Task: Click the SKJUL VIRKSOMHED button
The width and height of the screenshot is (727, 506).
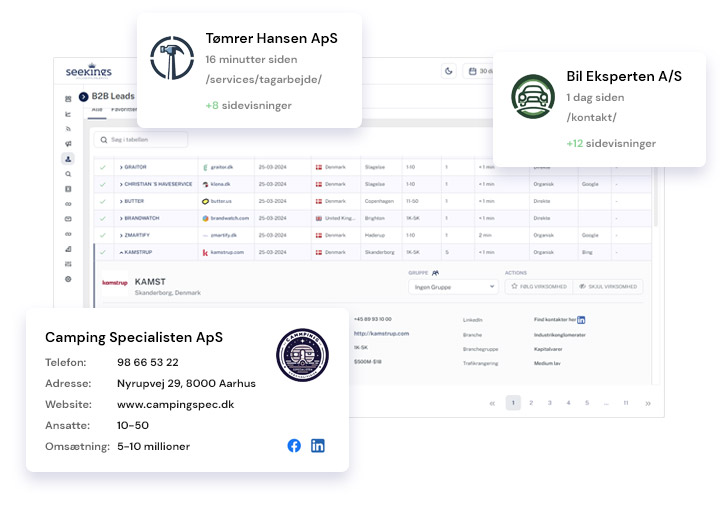Action: [x=608, y=287]
